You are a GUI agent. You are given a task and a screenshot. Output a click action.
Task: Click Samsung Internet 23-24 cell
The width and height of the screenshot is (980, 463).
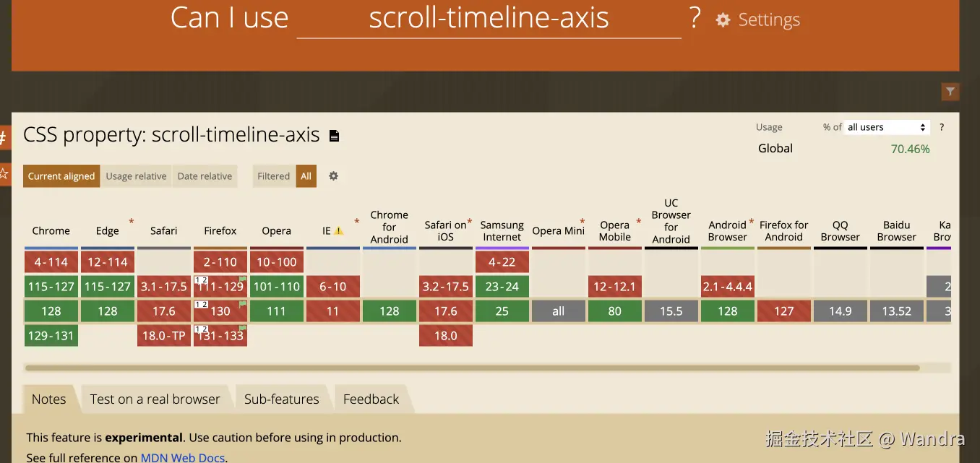(502, 287)
